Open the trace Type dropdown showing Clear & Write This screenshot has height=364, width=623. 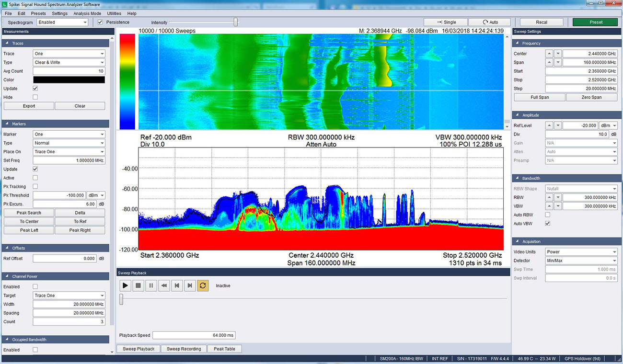69,62
